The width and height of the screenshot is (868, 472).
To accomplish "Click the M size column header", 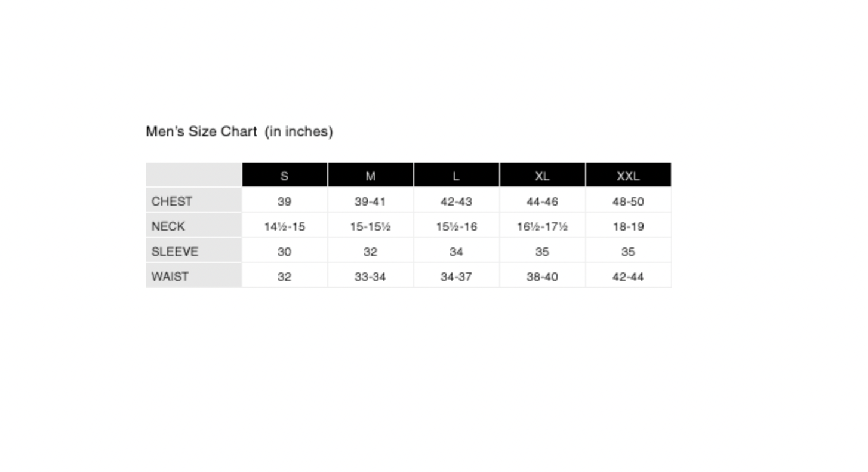I will [371, 175].
